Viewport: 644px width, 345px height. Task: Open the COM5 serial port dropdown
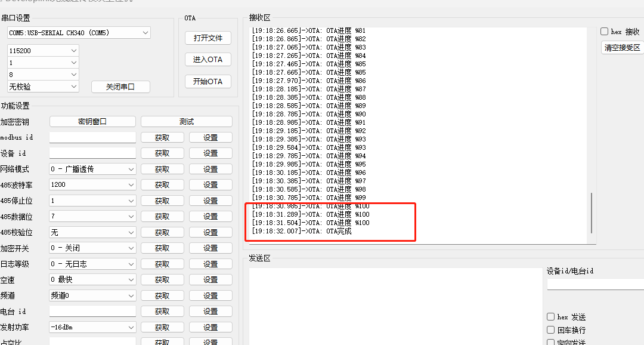(x=79, y=33)
